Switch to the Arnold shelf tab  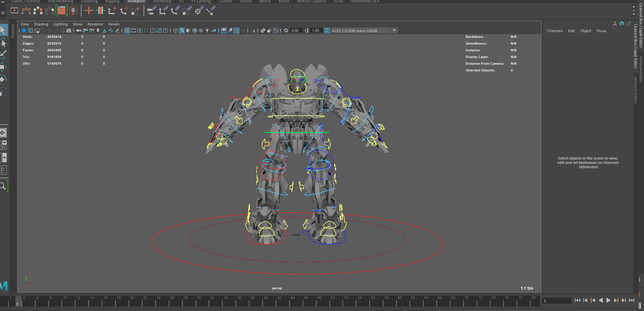coord(246,2)
